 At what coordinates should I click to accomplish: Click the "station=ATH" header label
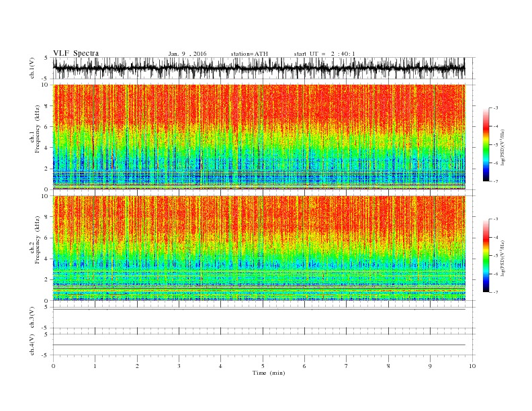click(x=249, y=54)
